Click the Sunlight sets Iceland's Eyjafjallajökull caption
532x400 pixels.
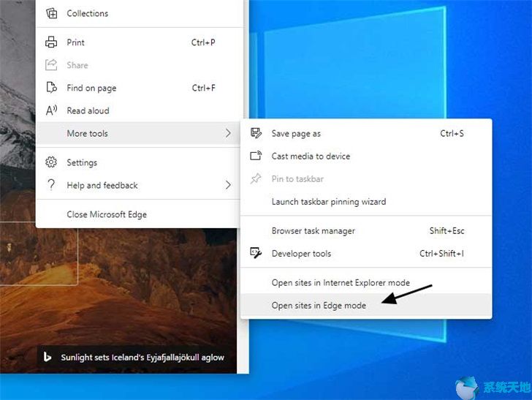coord(142,357)
